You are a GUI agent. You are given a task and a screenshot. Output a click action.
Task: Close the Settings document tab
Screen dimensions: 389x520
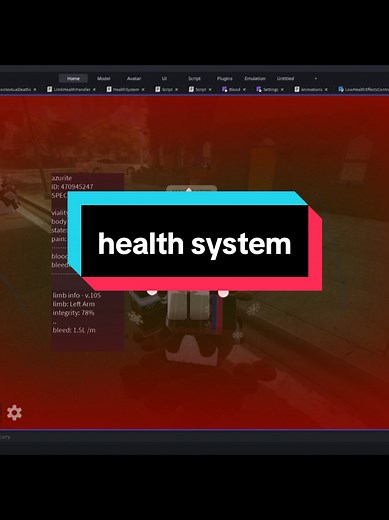click(x=282, y=89)
